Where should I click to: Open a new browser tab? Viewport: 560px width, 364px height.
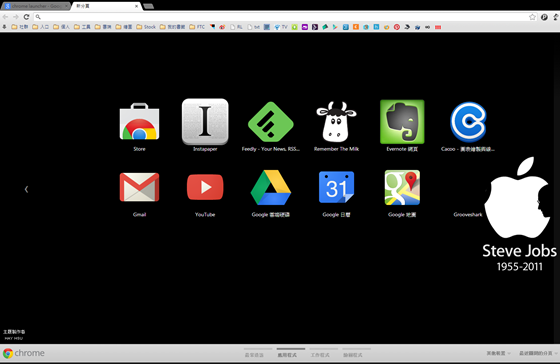pyautogui.click(x=149, y=6)
